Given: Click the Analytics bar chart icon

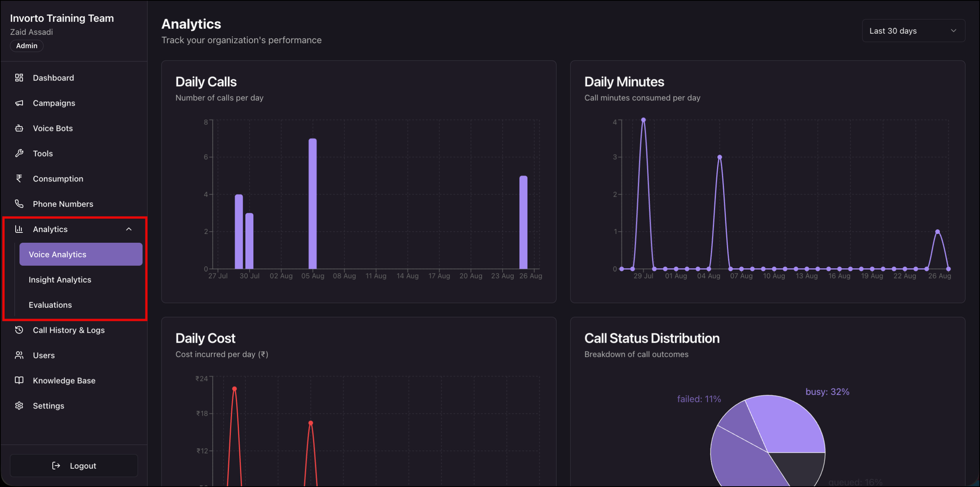Looking at the screenshot, I should 19,229.
